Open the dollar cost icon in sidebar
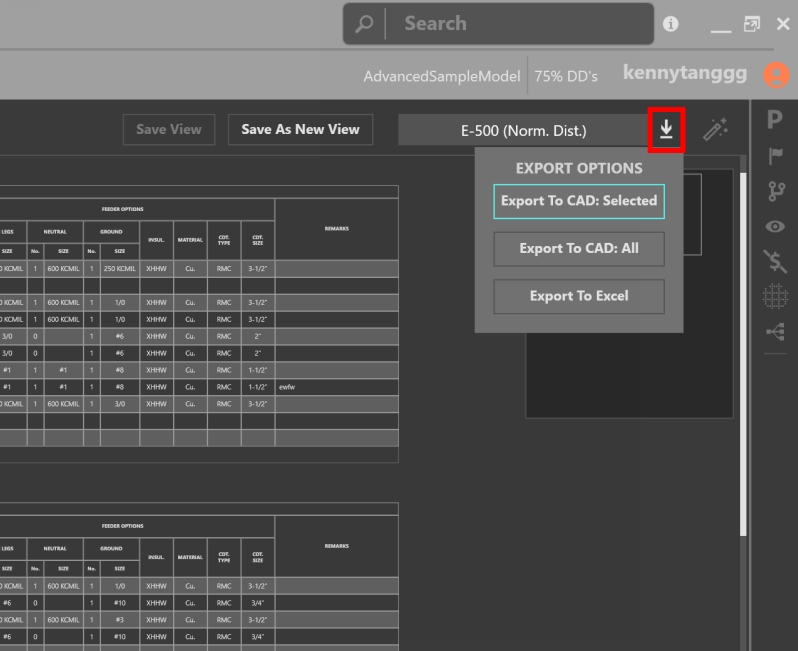 click(x=775, y=261)
